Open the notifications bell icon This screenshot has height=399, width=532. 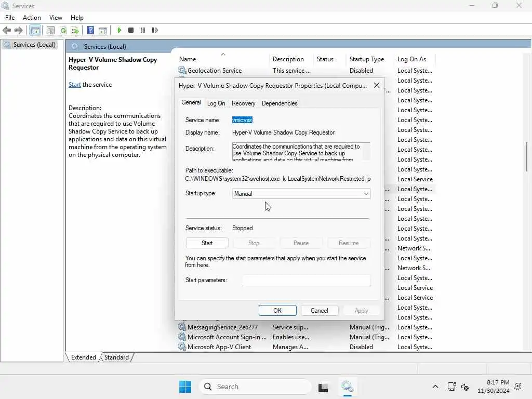tap(518, 387)
